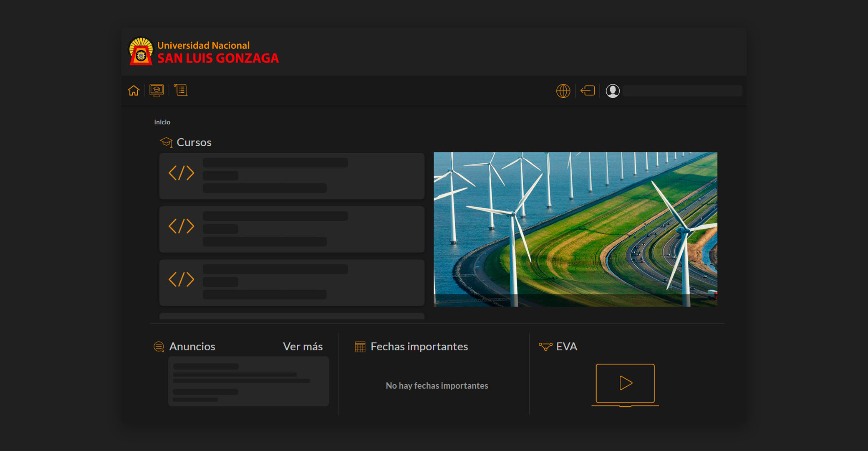Viewport: 868px width, 451px height.
Task: Open the user profile avatar icon
Action: click(x=612, y=91)
